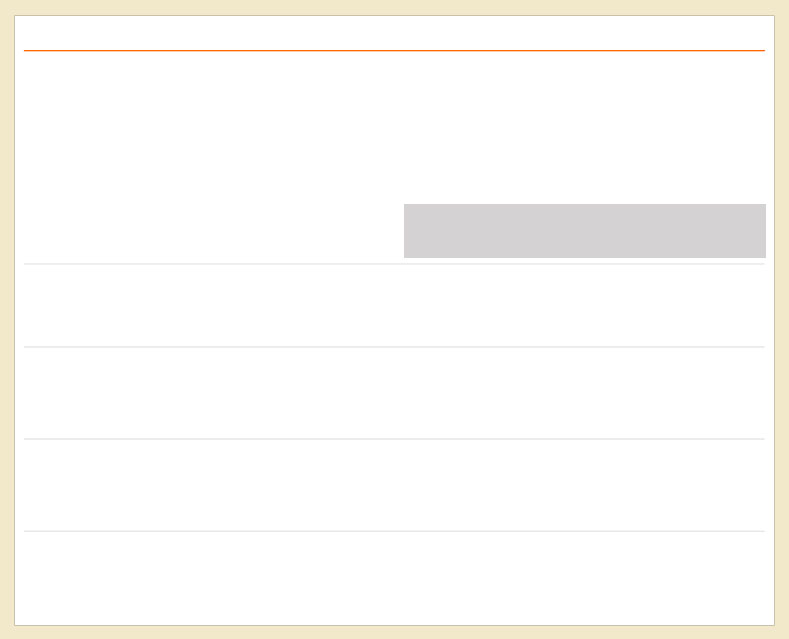The height and width of the screenshot is (639, 789).
Task: Click the beige border left of white panel
Action: tap(7, 320)
